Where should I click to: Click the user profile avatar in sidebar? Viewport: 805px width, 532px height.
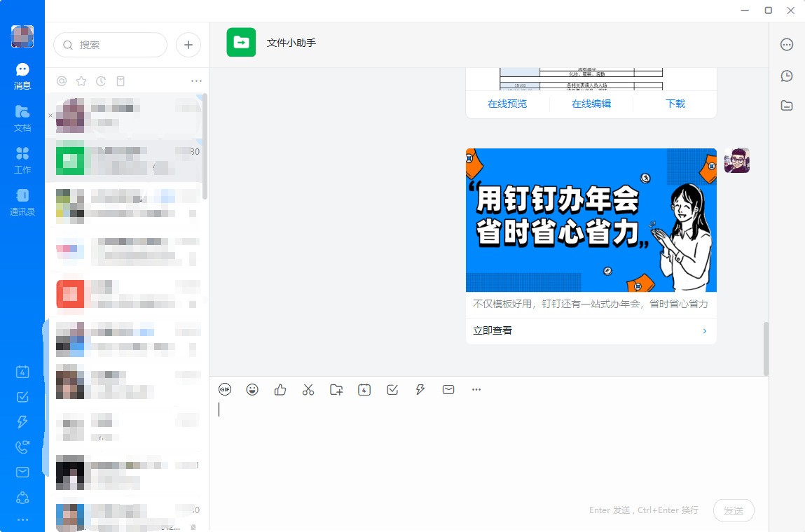(x=22, y=36)
